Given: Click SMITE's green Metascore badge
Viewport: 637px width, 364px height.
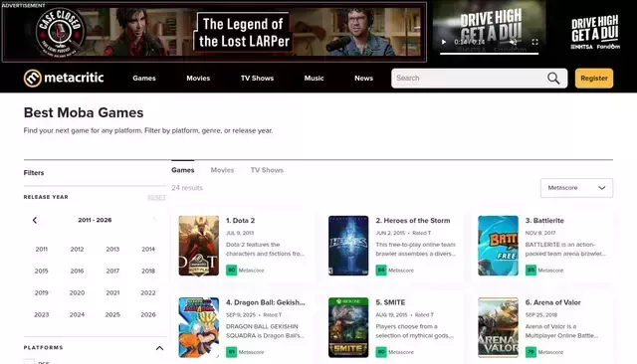Looking at the screenshot, I should click(x=381, y=352).
